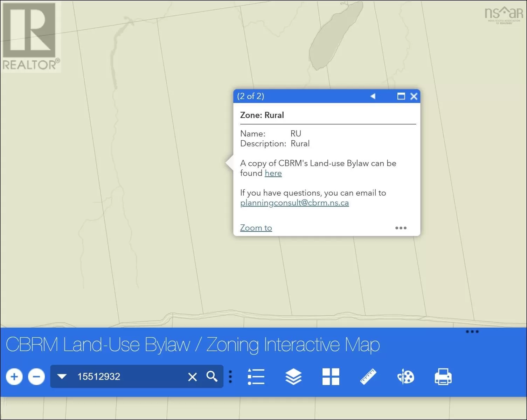Close the Zone: Rural popup

coord(414,96)
